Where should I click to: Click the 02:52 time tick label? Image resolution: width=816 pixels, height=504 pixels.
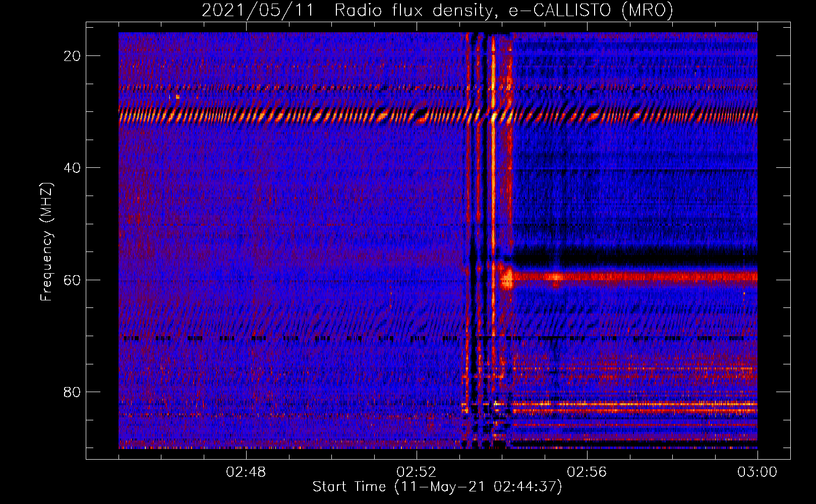[417, 472]
